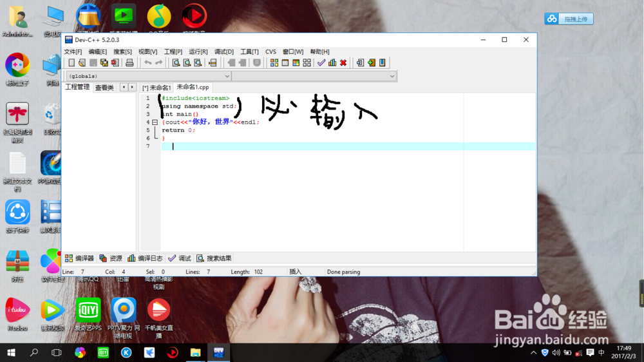
Task: Click the red X stop icon
Action: (343, 63)
